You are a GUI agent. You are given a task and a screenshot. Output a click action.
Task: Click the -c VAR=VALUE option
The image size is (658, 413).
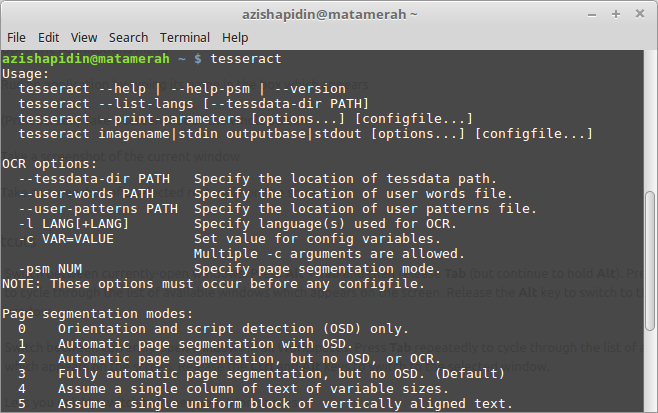(66, 239)
